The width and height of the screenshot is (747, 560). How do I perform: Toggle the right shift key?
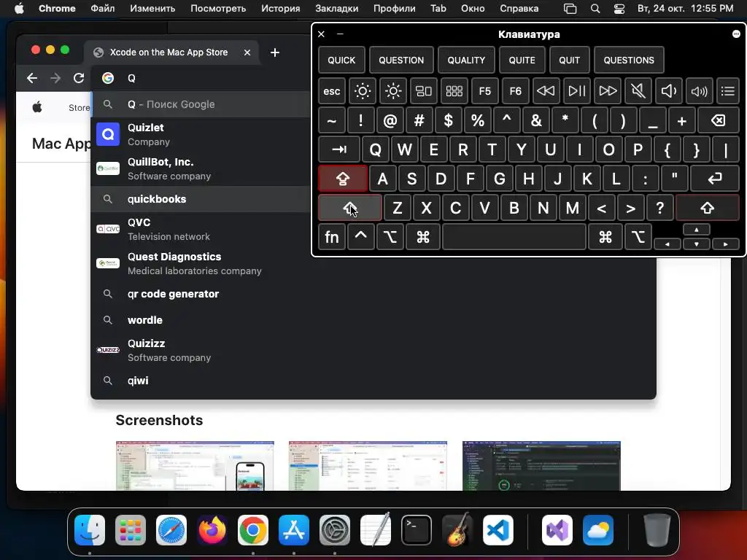coord(708,208)
